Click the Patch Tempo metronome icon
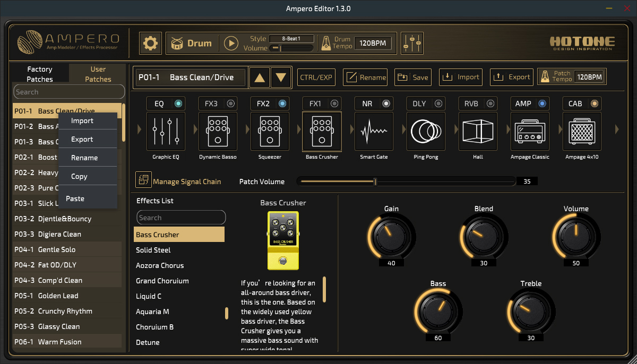This screenshot has width=637, height=364. coord(545,77)
